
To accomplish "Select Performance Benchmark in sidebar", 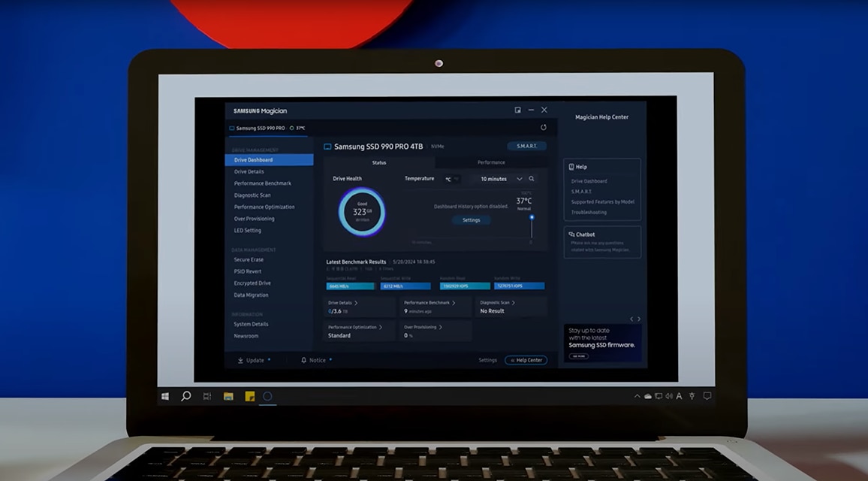I will [262, 183].
